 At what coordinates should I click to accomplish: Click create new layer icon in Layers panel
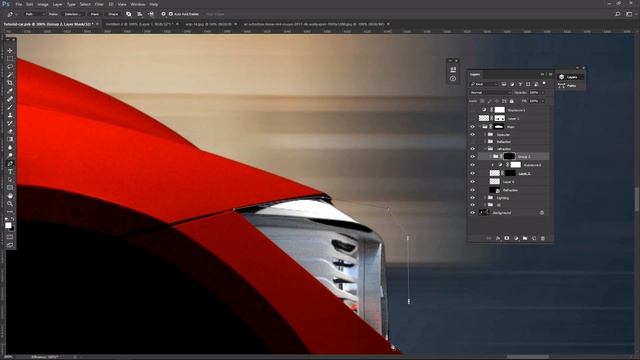[x=534, y=238]
